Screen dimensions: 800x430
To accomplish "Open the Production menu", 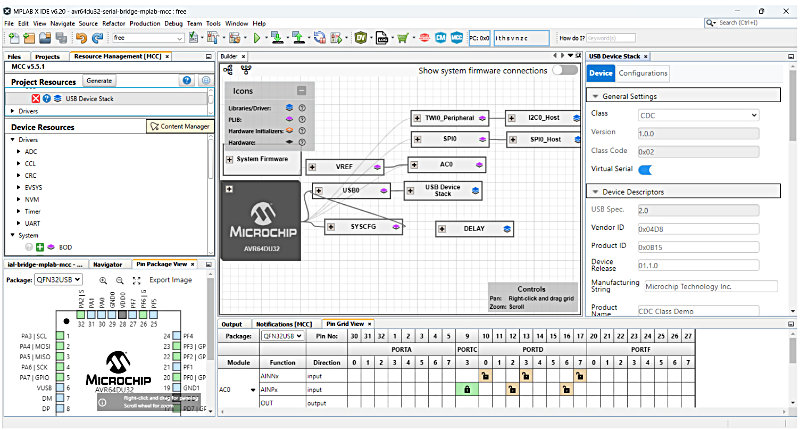I will point(144,22).
